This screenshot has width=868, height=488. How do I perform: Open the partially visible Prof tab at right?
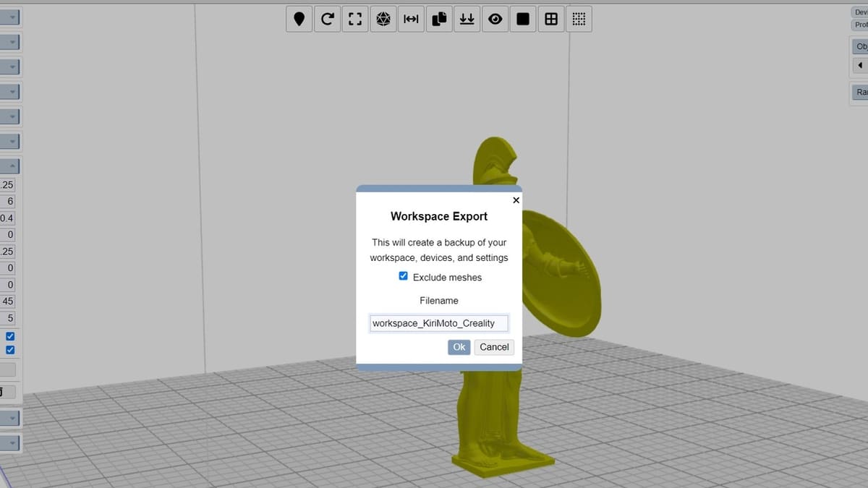tap(860, 25)
